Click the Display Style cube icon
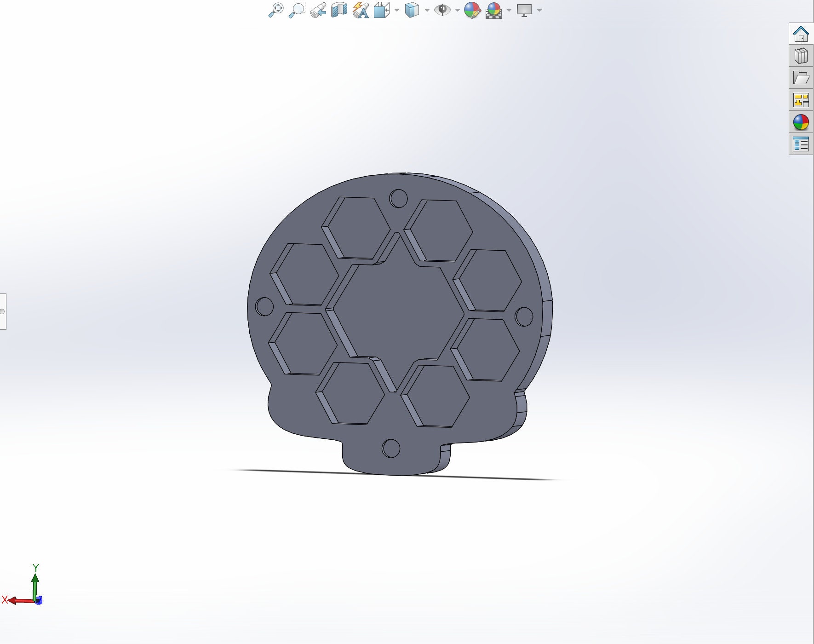 click(412, 10)
